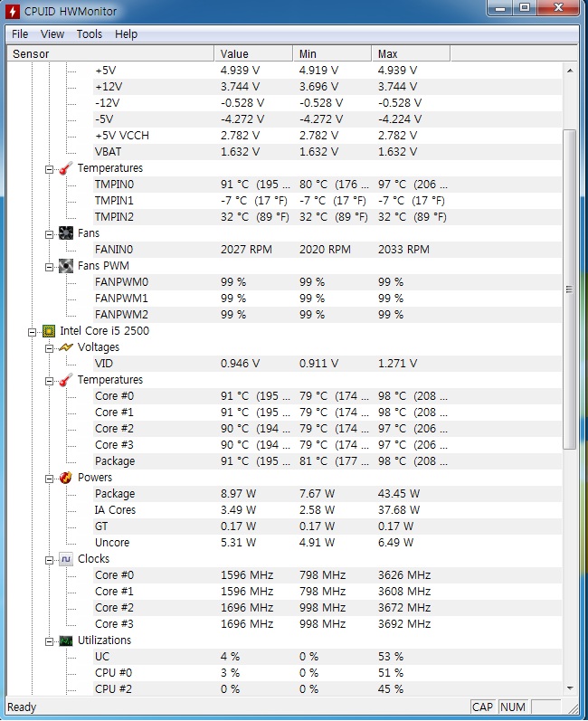
Task: Open the Tools menu
Action: point(89,33)
